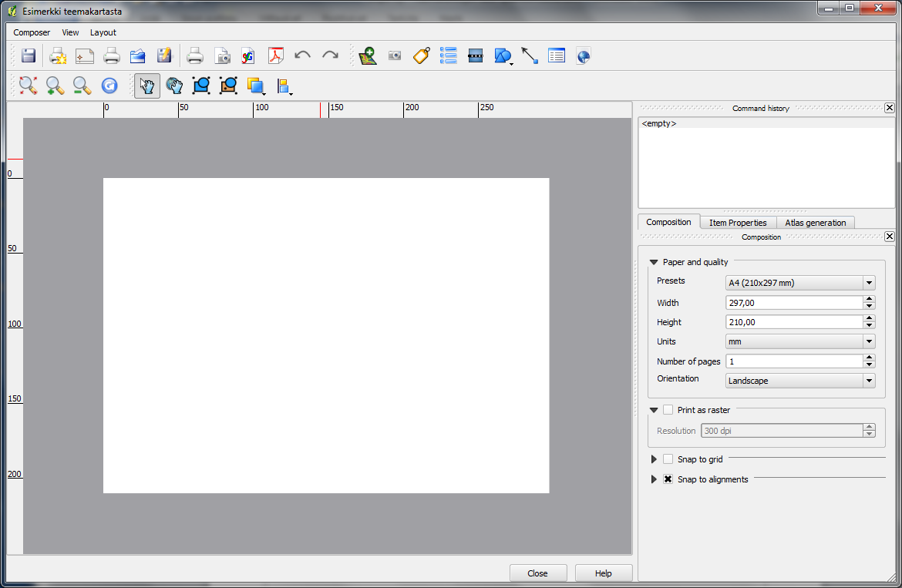
Task: Duplicate the current composer
Action: coord(85,55)
